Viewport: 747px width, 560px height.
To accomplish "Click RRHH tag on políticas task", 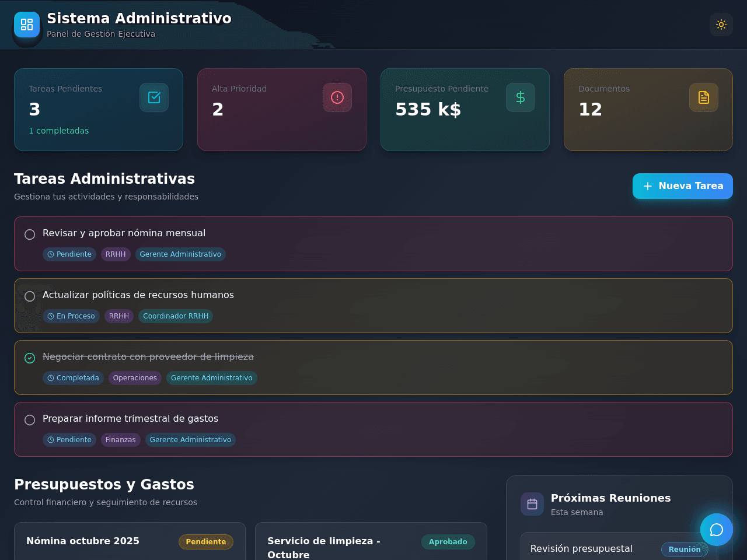I will (119, 316).
